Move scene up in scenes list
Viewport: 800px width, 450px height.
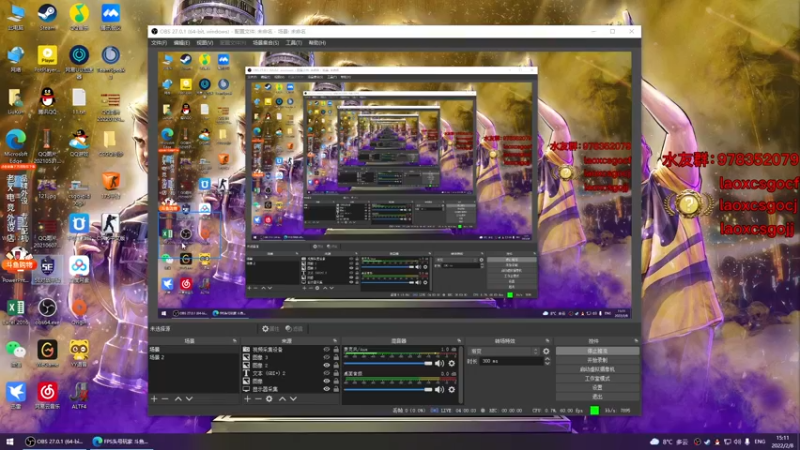coord(178,399)
